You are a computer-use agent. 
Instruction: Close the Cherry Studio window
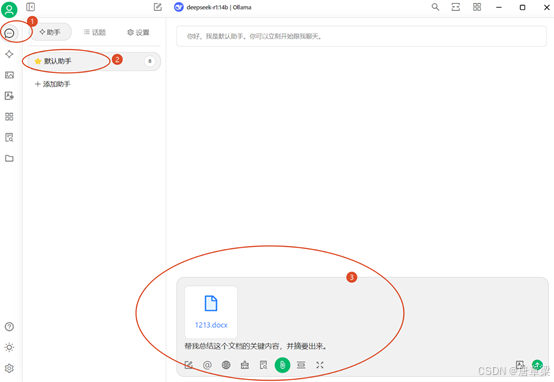(x=547, y=7)
